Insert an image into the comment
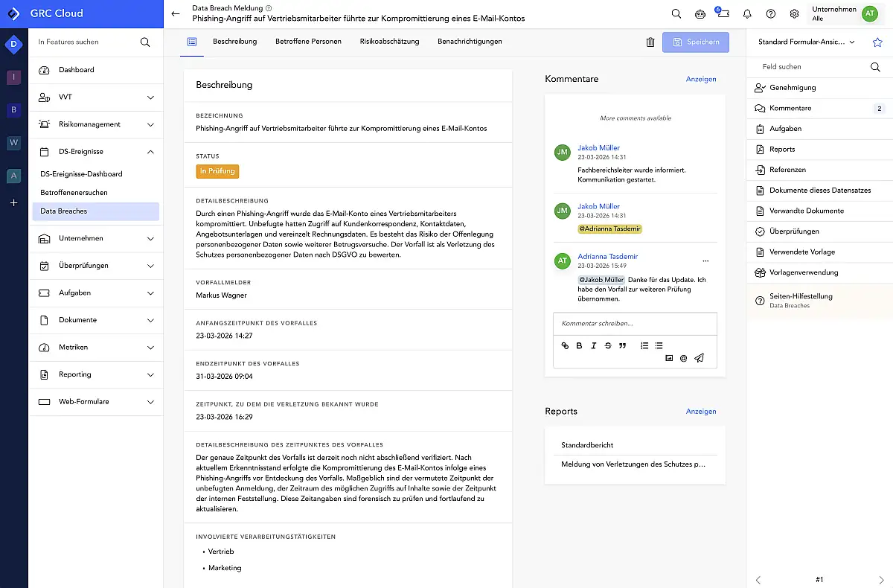 (669, 358)
